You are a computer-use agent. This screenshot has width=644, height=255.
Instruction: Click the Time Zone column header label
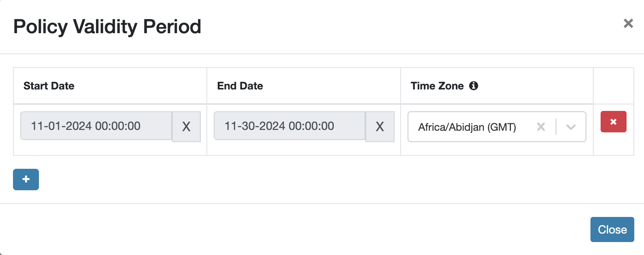pyautogui.click(x=437, y=86)
